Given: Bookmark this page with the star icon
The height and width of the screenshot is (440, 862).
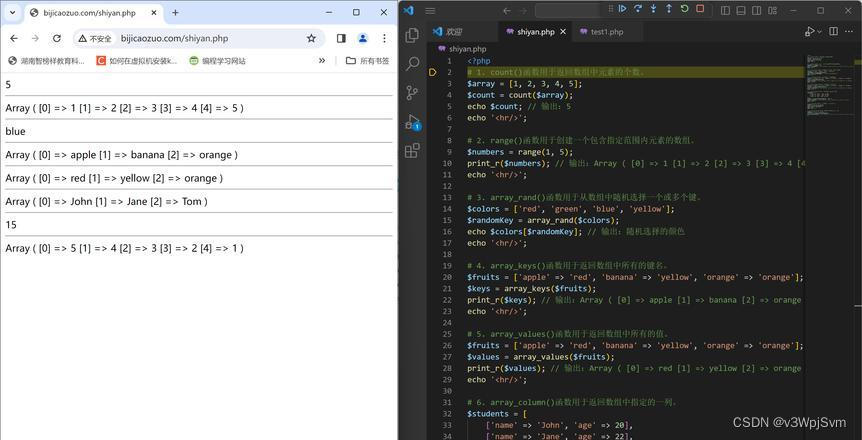Looking at the screenshot, I should 311,38.
